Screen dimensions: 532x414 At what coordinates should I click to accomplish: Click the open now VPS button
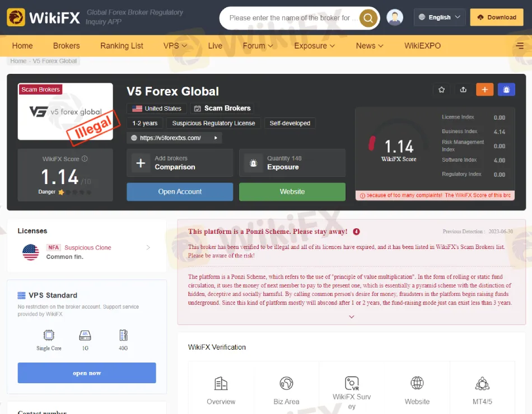tap(87, 373)
